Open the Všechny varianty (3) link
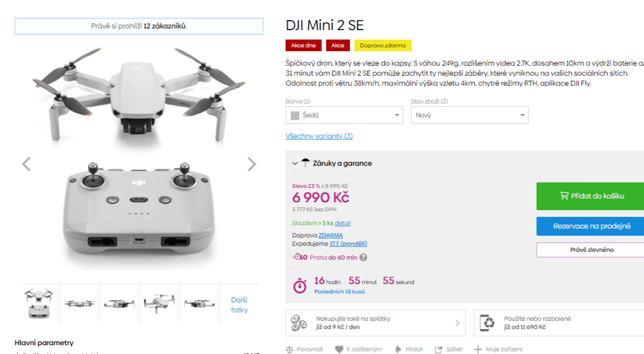Image resolution: width=644 pixels, height=354 pixels. pos(319,136)
